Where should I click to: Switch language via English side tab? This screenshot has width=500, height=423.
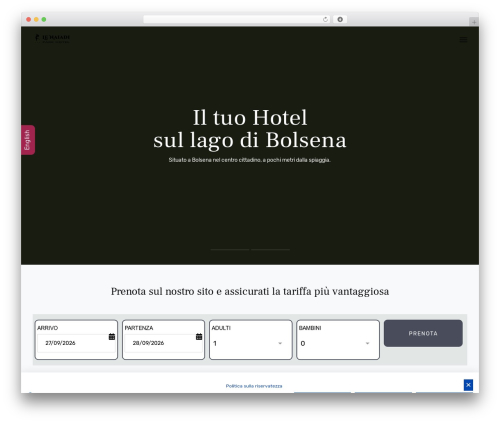tap(28, 140)
